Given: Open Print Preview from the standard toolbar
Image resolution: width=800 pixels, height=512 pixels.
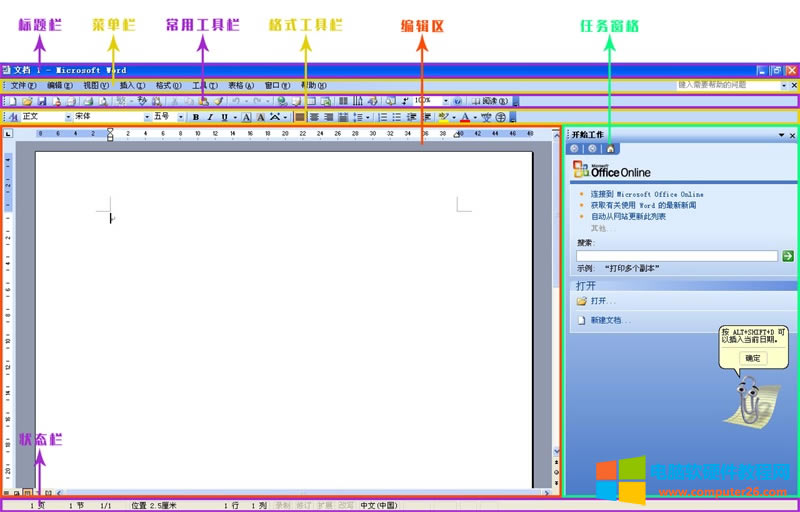Looking at the screenshot, I should pos(104,101).
